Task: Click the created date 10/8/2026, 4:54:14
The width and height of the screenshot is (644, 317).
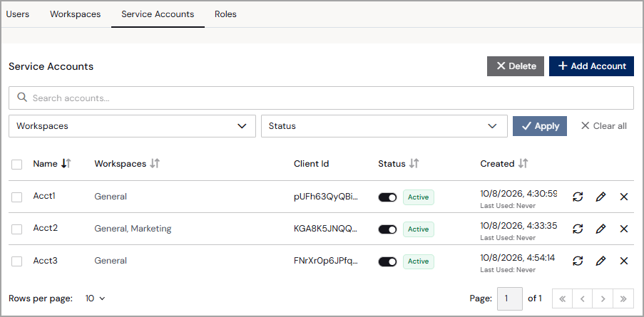Action: point(518,258)
